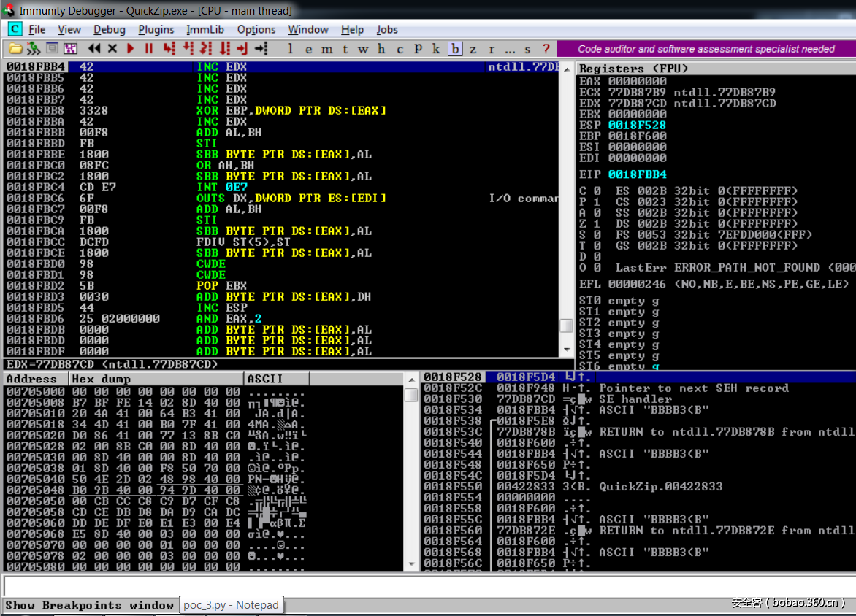This screenshot has height=616, width=856.
Task: Open the Options menu
Action: (256, 30)
